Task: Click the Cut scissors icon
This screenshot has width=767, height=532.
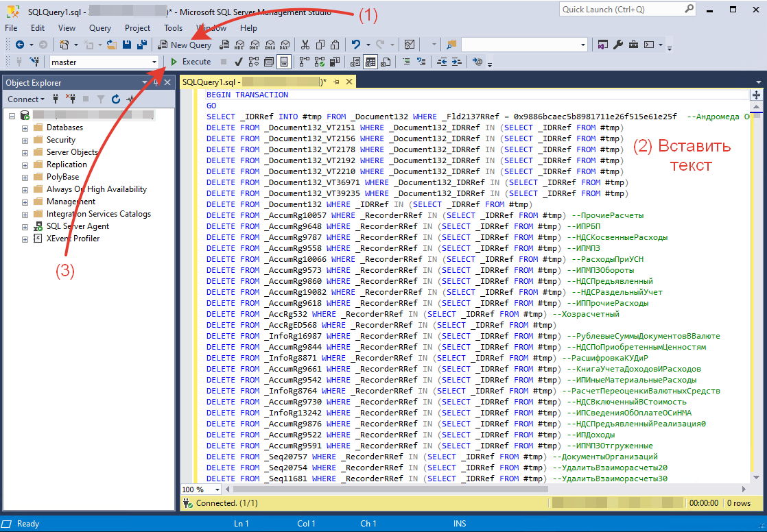Action: click(305, 45)
